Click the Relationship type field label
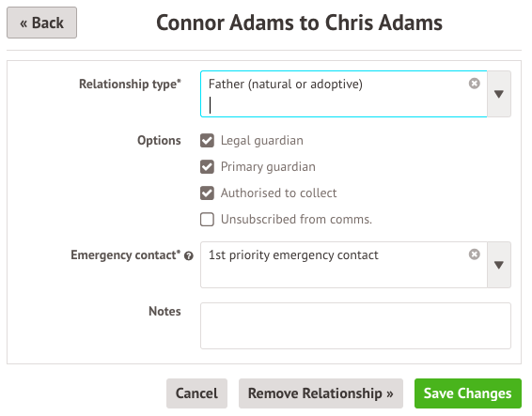The width and height of the screenshot is (532, 416). click(130, 84)
